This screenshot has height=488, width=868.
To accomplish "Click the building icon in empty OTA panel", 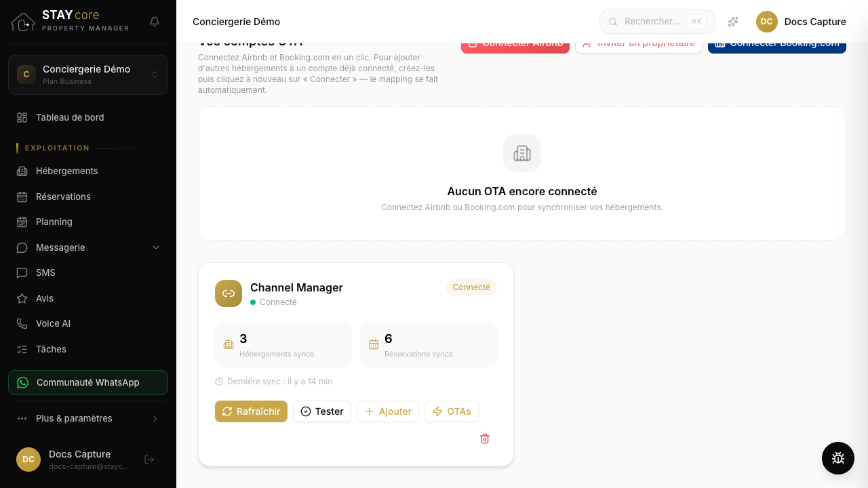I will [x=522, y=153].
